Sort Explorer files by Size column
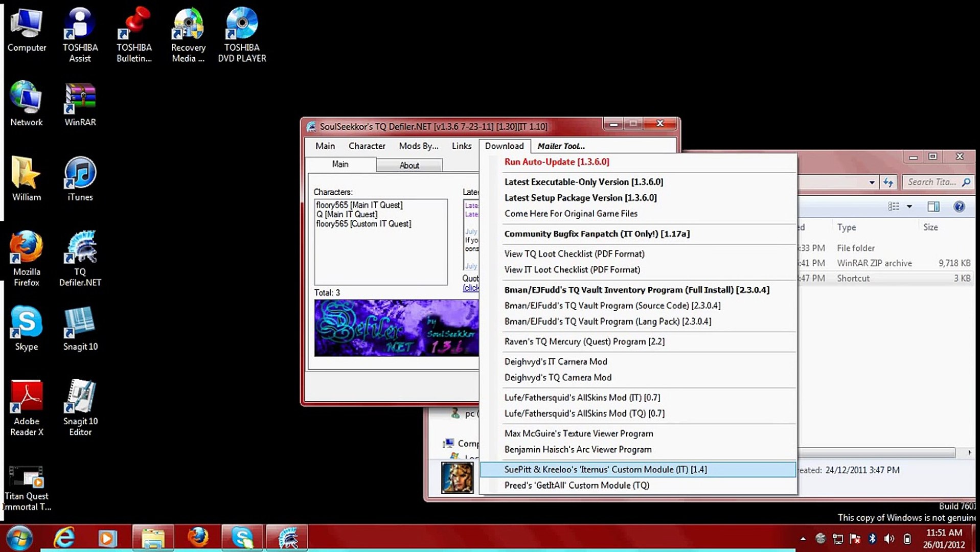 (930, 227)
